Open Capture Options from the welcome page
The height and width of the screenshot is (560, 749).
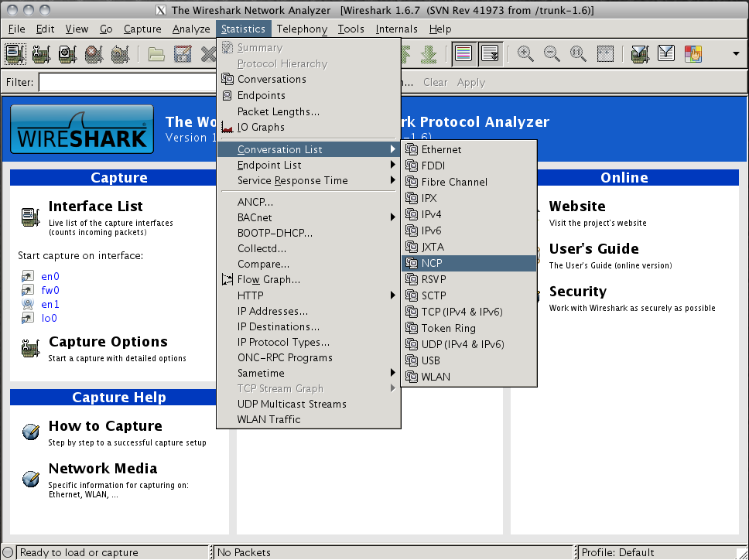108,342
